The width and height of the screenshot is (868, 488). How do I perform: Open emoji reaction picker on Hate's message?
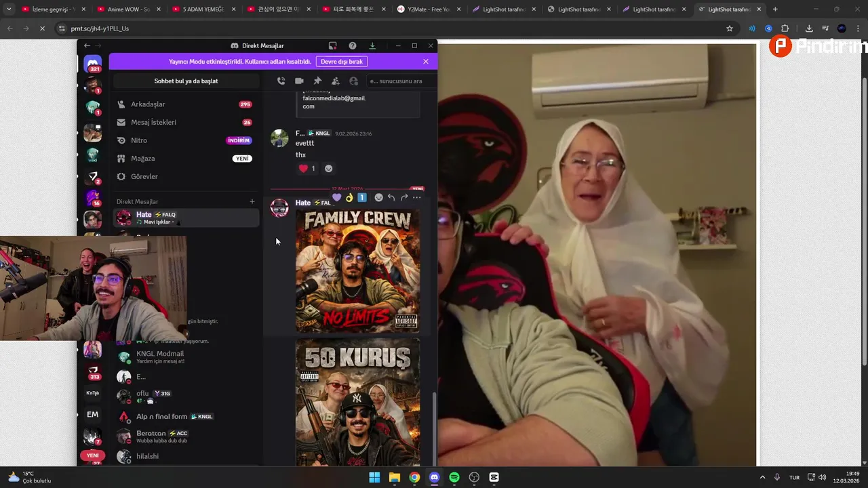tap(378, 197)
